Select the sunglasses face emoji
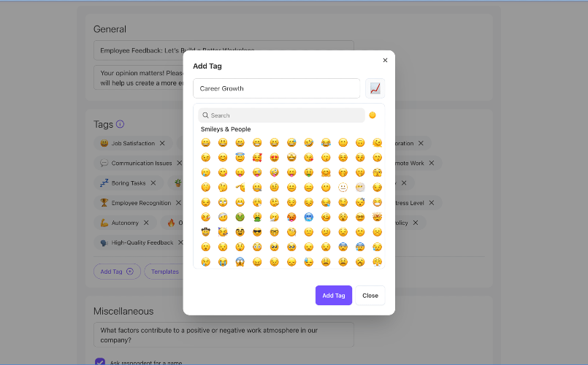The width and height of the screenshot is (588, 365). point(257,232)
